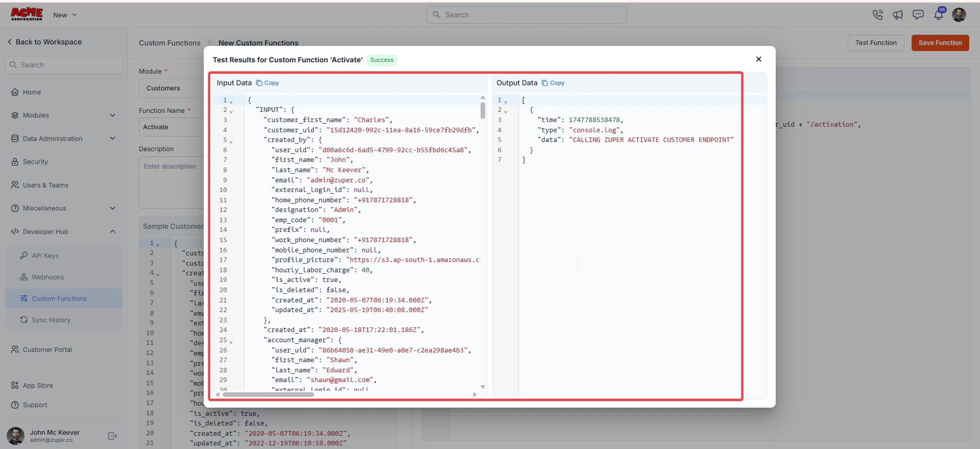Open Webhooks under Developer Hub
Screen dimensions: 980x449
tap(47, 277)
